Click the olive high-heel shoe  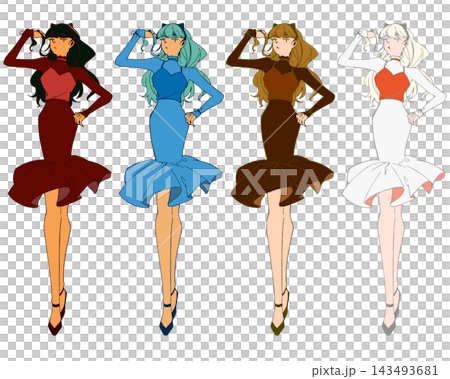click(280, 313)
